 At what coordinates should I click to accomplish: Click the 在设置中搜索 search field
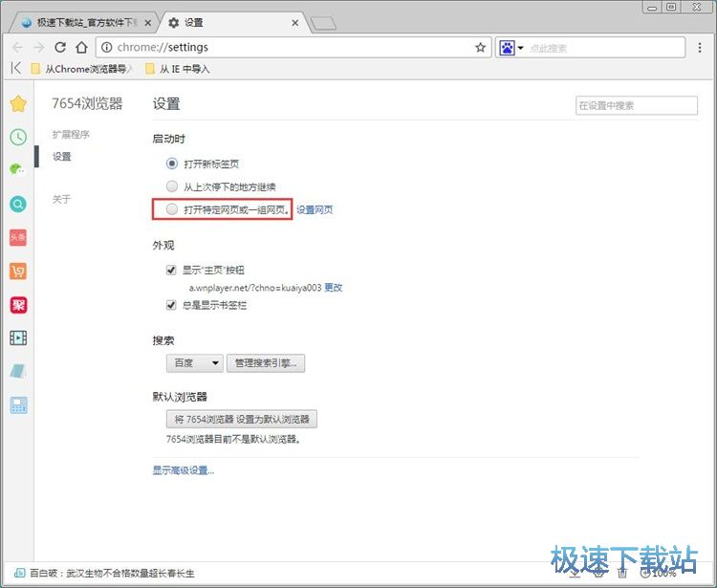click(637, 105)
